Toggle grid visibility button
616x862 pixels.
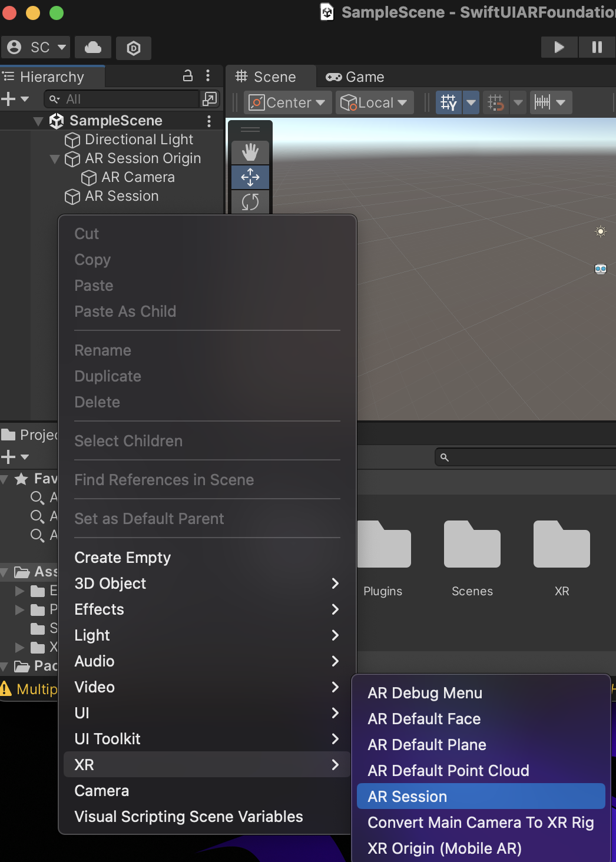[449, 102]
